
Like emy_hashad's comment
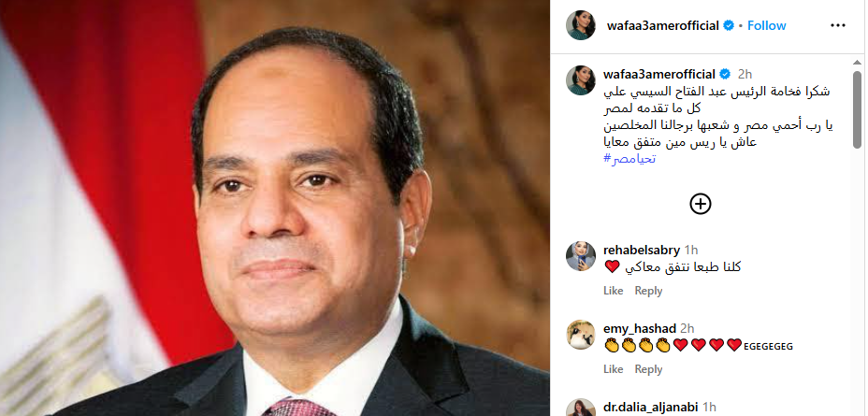pos(614,369)
